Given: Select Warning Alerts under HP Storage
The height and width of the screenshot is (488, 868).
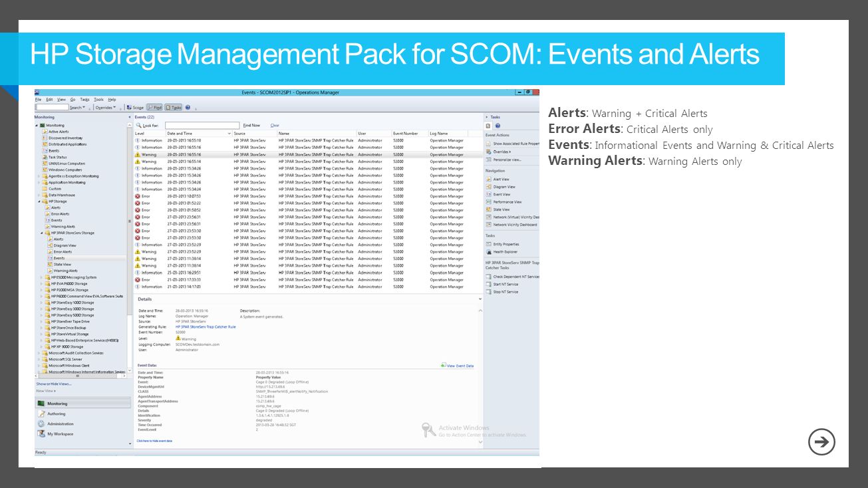Looking at the screenshot, I should (63, 227).
